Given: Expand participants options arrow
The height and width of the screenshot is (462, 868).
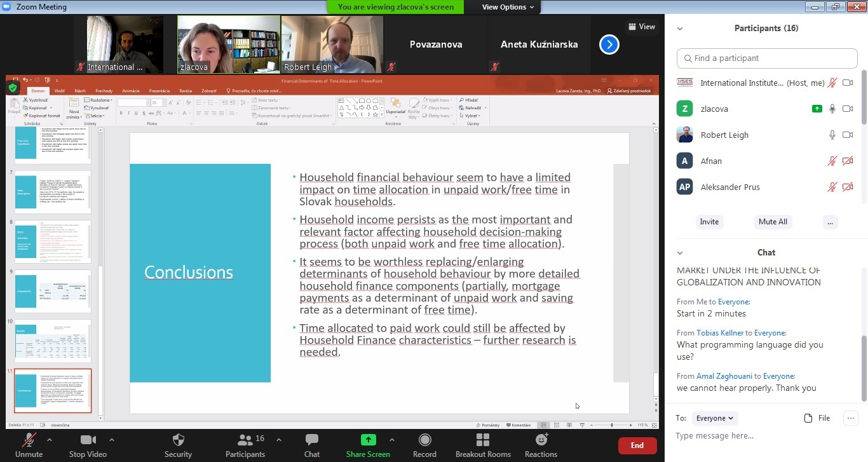Looking at the screenshot, I should 278,439.
